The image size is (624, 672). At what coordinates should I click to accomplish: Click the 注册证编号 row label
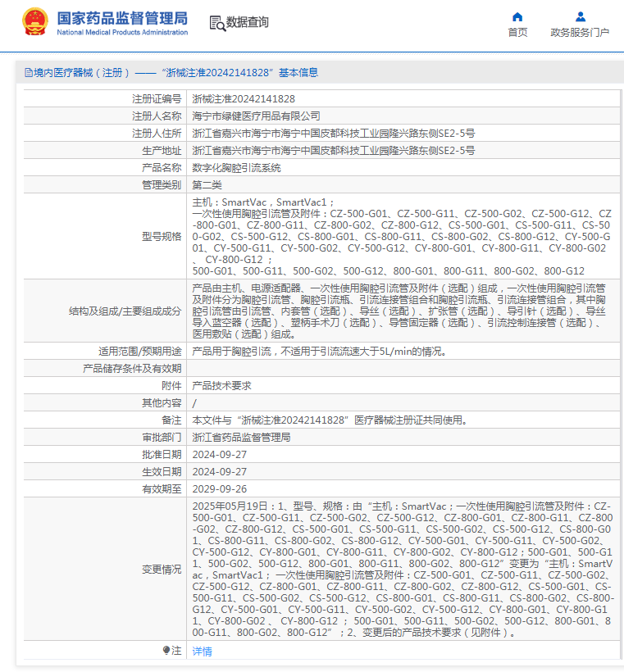tap(157, 99)
